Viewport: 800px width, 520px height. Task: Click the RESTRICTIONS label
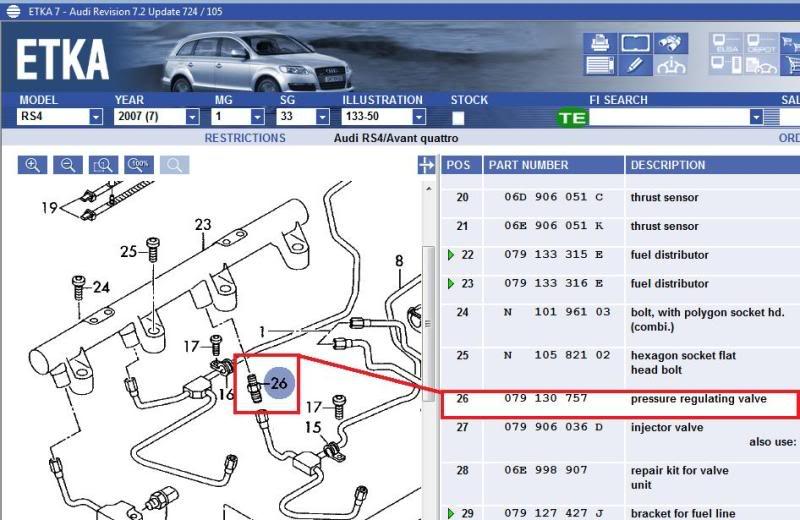coord(245,138)
